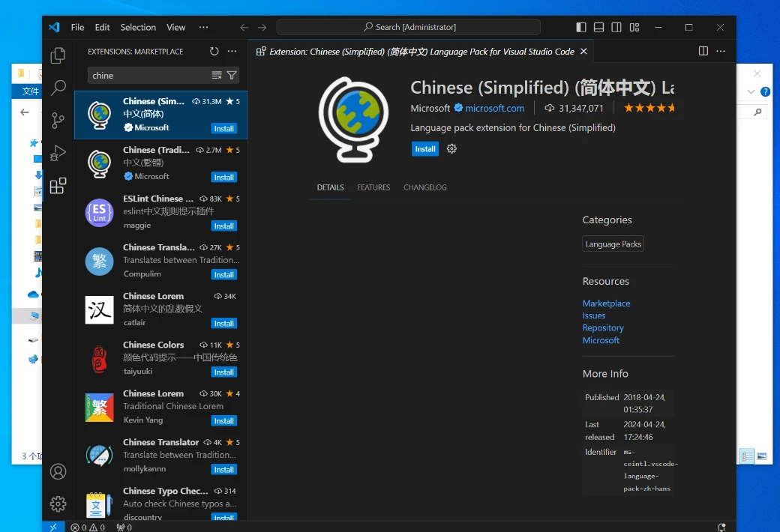Image resolution: width=780 pixels, height=532 pixels.
Task: Install Chinese (Simplified) from the list
Action: click(223, 129)
